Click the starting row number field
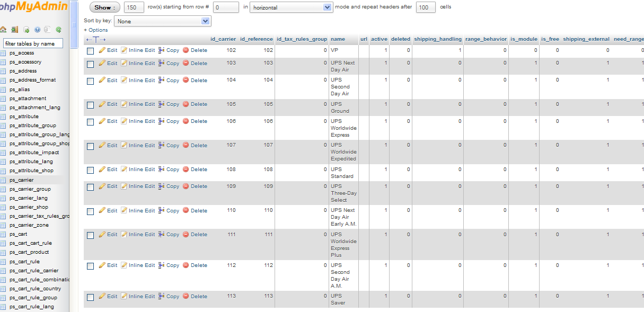This screenshot has width=644, height=312. tap(226, 7)
